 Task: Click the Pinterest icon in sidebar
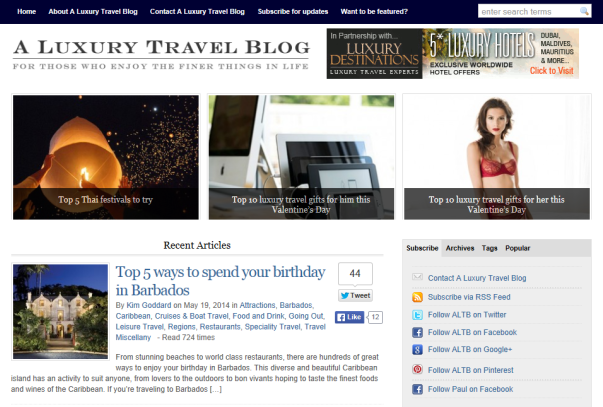[417, 369]
